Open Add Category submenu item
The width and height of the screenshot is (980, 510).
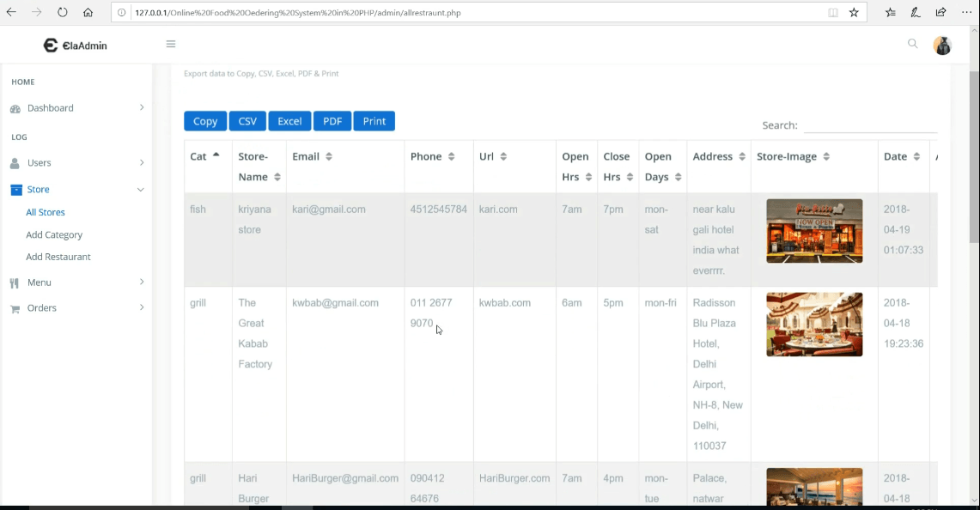54,234
